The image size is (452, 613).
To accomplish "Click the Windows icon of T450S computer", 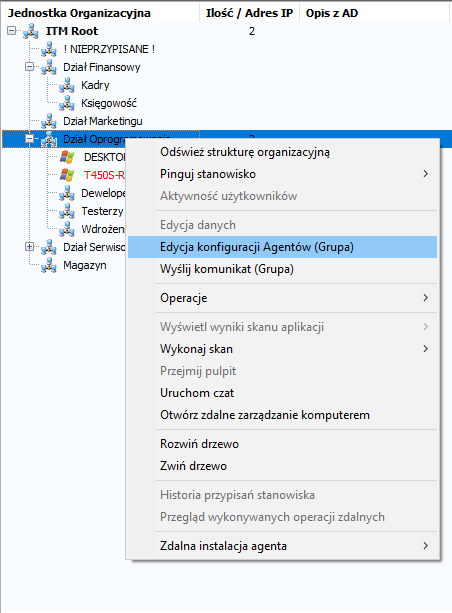I will [x=67, y=175].
